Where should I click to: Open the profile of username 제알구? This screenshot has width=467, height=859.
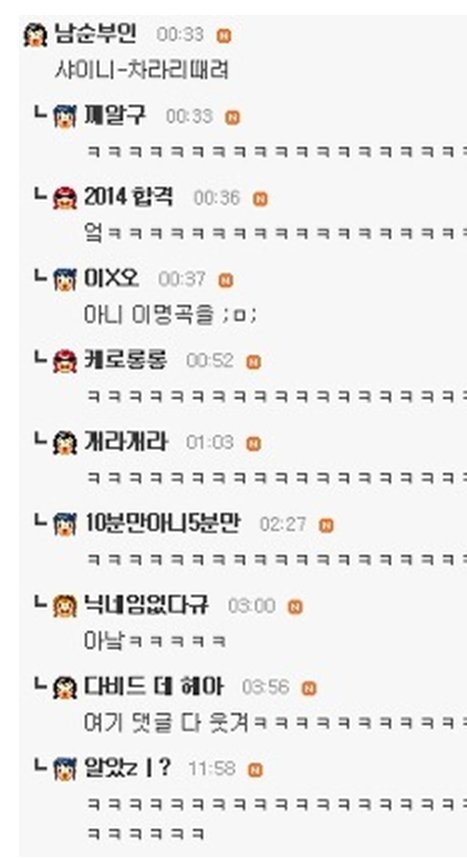point(115,116)
